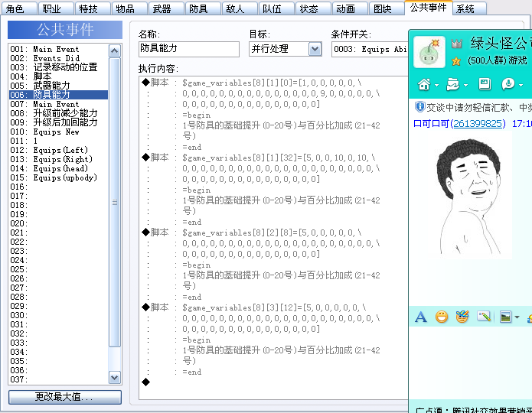532x413 pixels.
Task: Select event 001: Main Event
Action: (58, 49)
